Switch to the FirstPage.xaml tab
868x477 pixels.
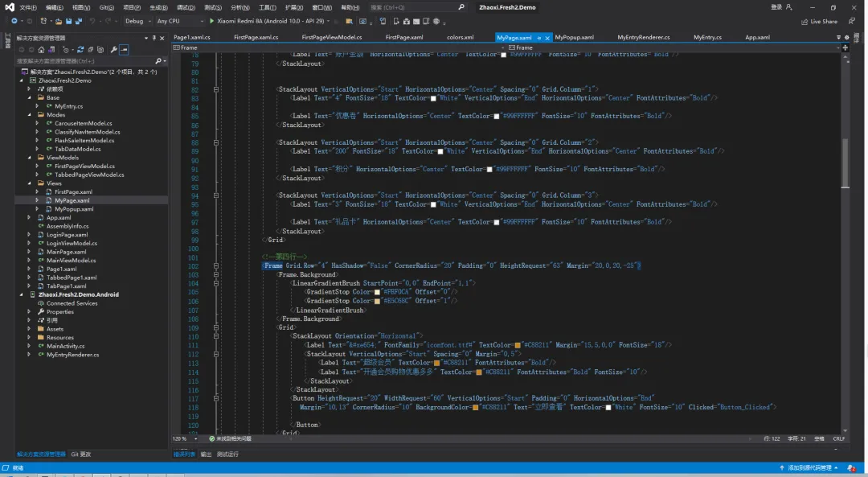pyautogui.click(x=404, y=37)
